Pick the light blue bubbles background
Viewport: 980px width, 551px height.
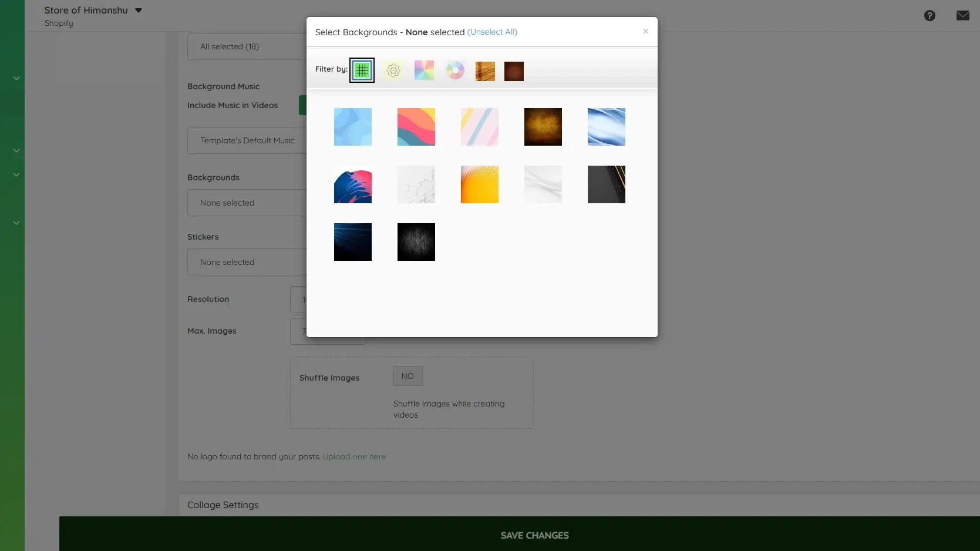coord(353,127)
